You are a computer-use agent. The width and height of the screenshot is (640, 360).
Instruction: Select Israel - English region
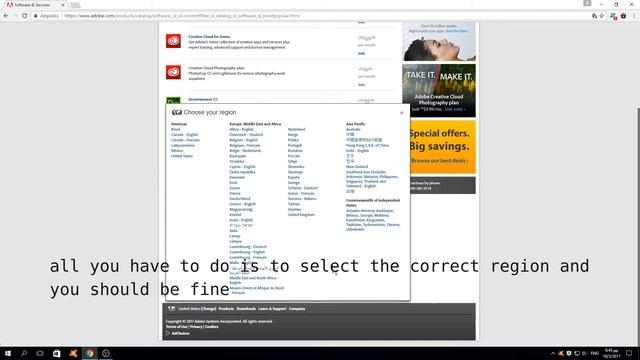(241, 220)
